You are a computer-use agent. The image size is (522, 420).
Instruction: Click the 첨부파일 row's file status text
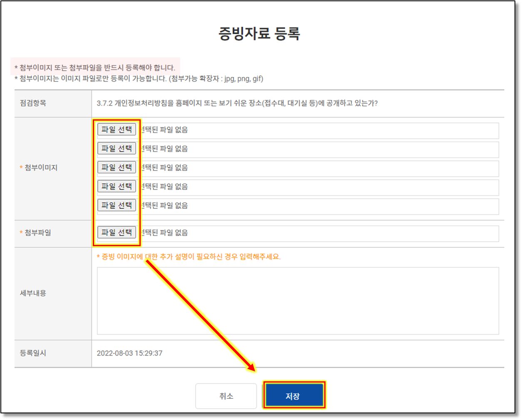click(164, 233)
